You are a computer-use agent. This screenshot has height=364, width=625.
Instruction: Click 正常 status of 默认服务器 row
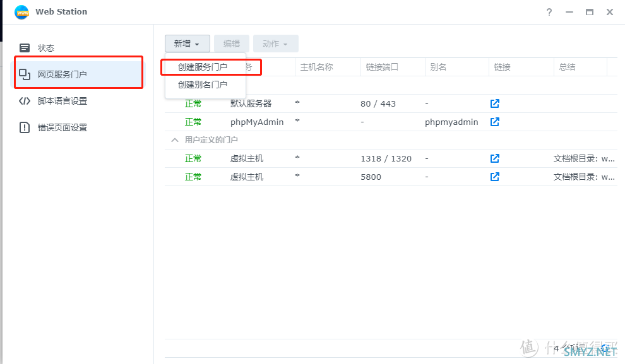click(x=193, y=103)
